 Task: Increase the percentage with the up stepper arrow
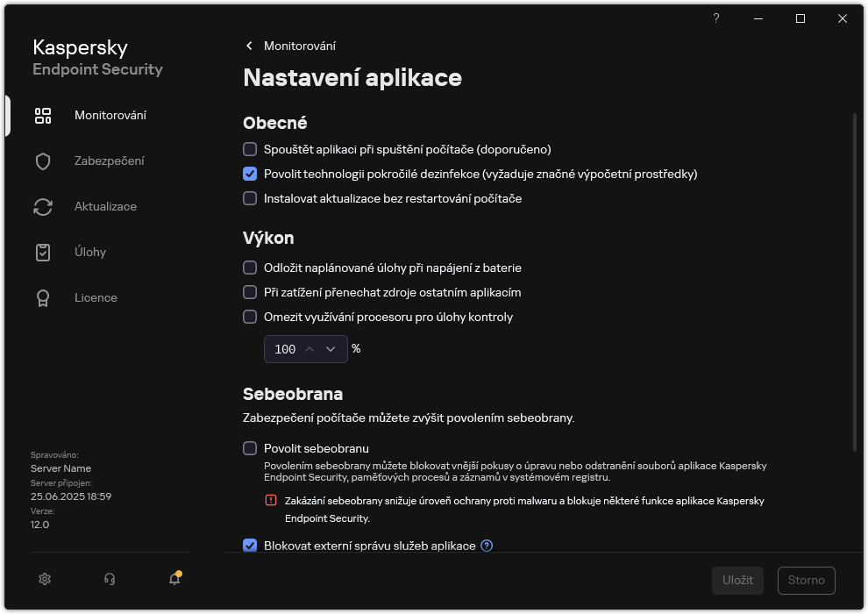tap(309, 349)
